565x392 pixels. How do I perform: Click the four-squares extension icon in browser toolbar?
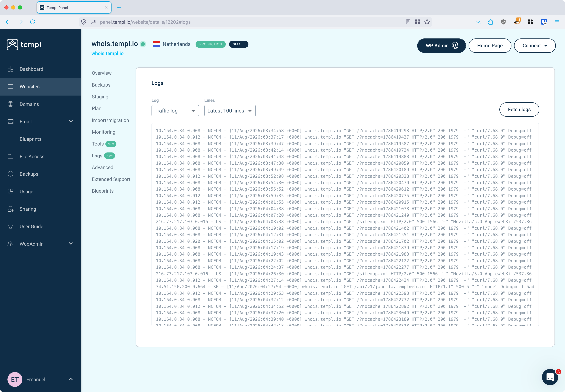click(x=530, y=22)
